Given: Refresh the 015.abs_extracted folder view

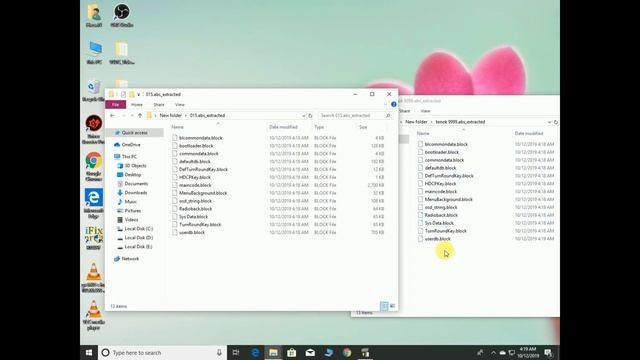Looking at the screenshot, I should [x=310, y=116].
